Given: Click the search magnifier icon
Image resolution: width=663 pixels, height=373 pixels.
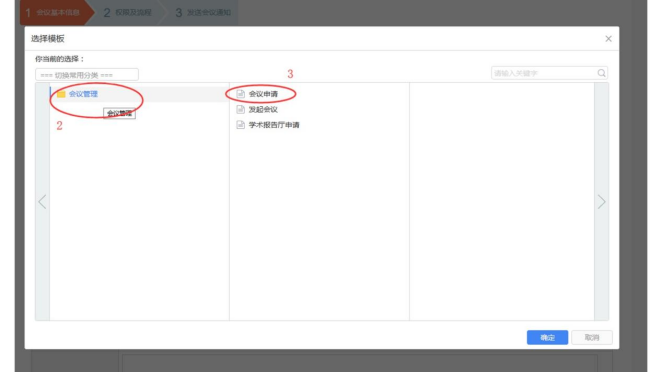Looking at the screenshot, I should 601,73.
